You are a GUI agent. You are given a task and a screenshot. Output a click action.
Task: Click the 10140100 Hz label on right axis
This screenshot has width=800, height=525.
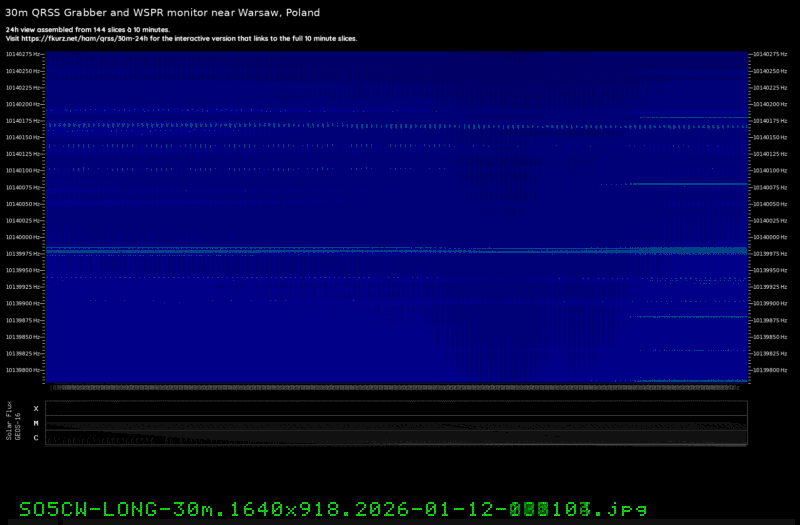[770, 170]
